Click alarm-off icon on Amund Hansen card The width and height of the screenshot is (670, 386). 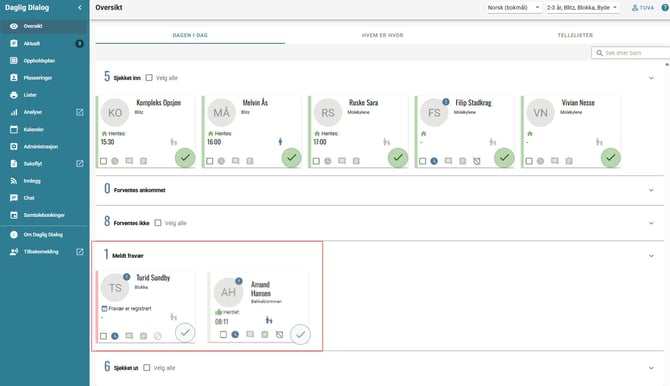pyautogui.click(x=279, y=335)
